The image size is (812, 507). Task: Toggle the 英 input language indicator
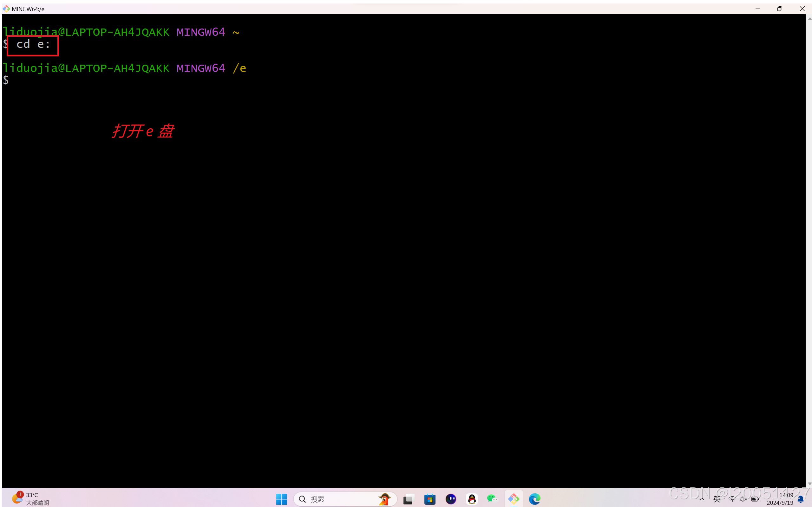click(717, 499)
